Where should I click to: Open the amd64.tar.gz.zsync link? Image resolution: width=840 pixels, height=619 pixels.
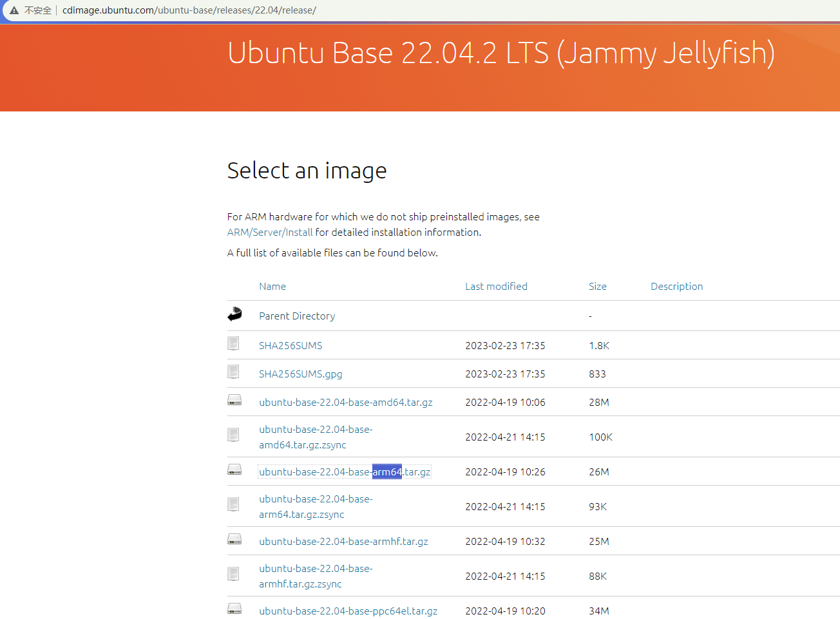[x=316, y=437]
